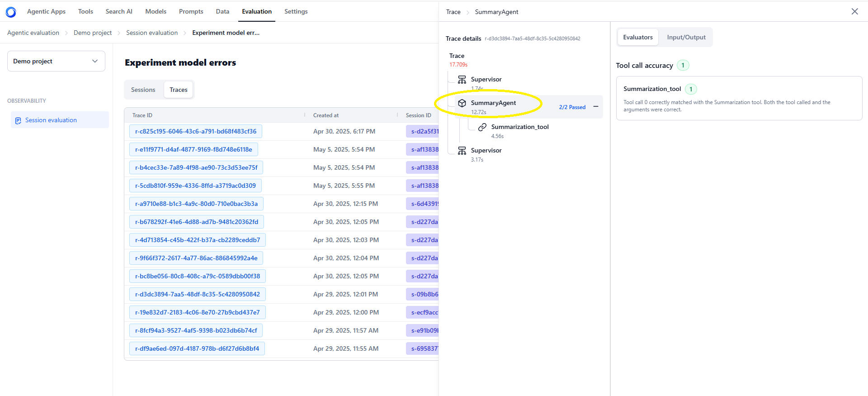Image resolution: width=868 pixels, height=396 pixels.
Task: Open trace r-a9710e88-b1c3-4a9c-80d0-710e0bac3b3a
Action: pyautogui.click(x=196, y=204)
